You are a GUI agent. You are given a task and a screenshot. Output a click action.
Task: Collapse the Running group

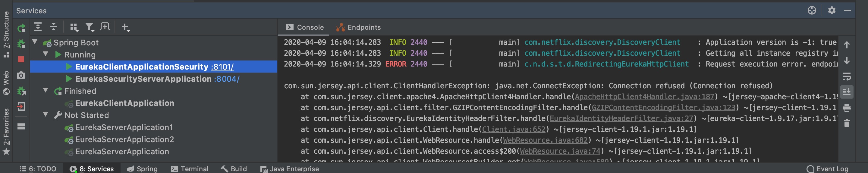click(46, 54)
